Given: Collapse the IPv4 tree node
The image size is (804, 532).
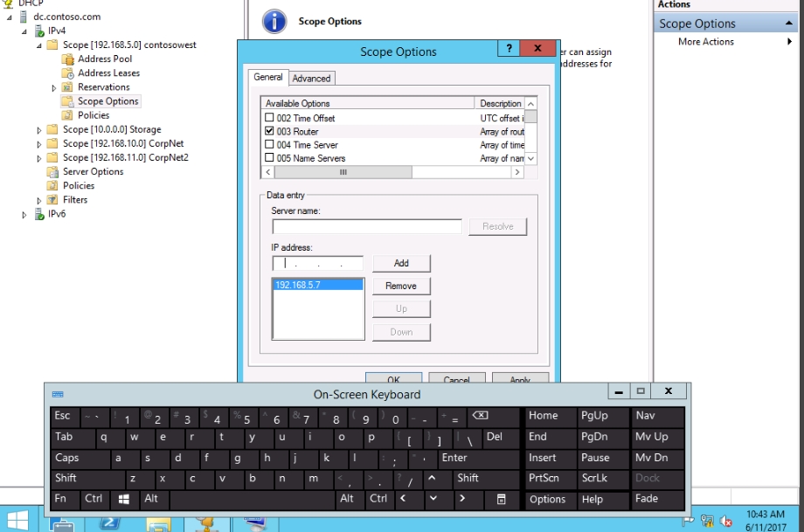Looking at the screenshot, I should tap(24, 31).
